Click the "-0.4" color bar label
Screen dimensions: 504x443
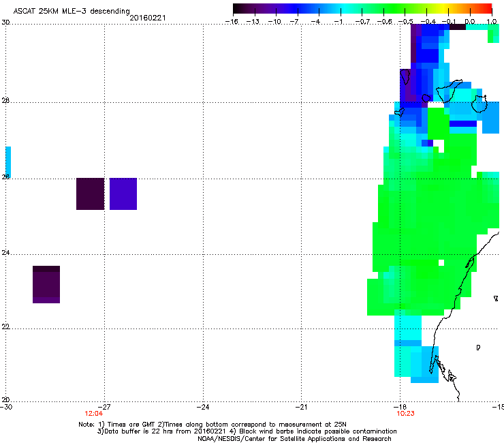pyautogui.click(x=428, y=22)
